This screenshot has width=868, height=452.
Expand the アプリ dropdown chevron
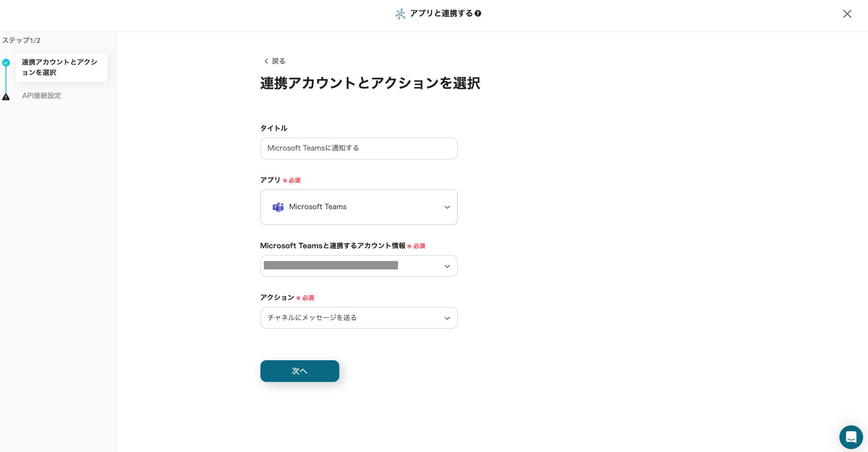pos(447,207)
